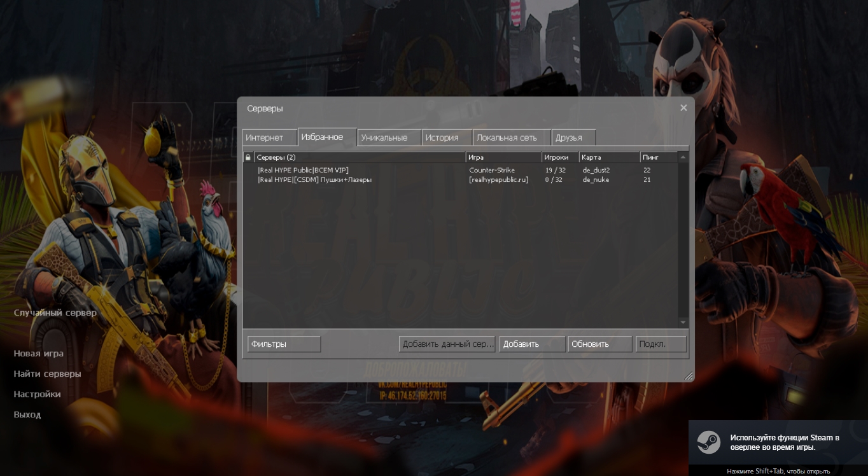This screenshot has width=868, height=476.
Task: Sort list by Карта column header
Action: [608, 157]
